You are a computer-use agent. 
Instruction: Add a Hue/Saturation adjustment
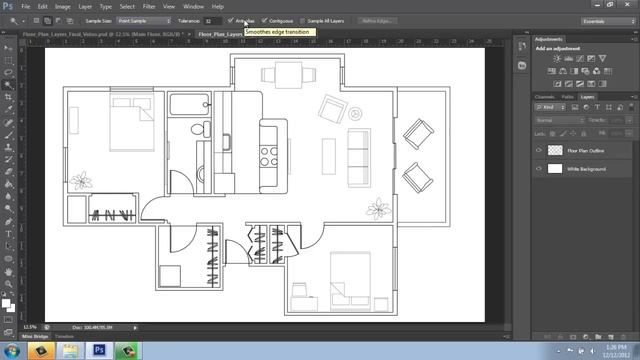tap(552, 71)
